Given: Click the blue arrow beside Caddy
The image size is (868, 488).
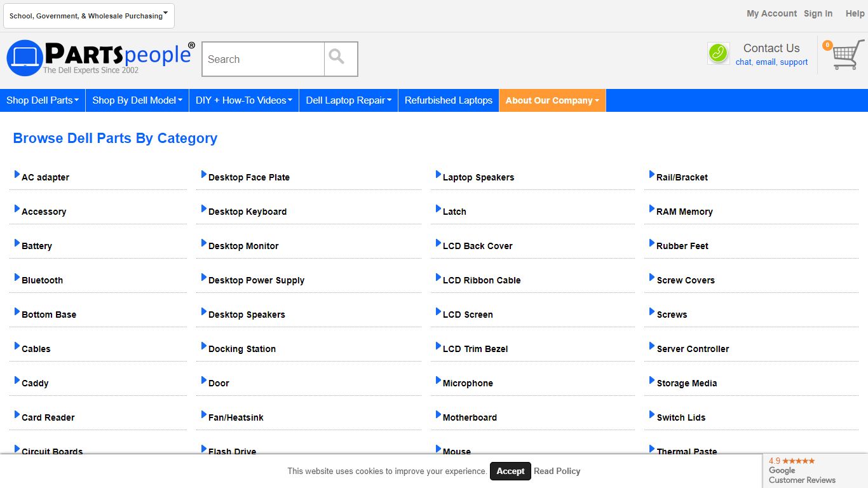Looking at the screenshot, I should point(17,380).
